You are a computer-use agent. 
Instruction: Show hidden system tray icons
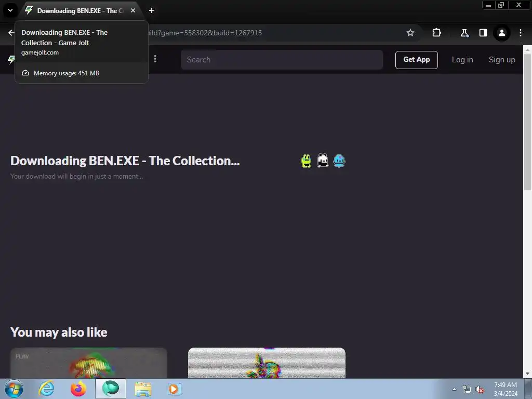pyautogui.click(x=454, y=389)
